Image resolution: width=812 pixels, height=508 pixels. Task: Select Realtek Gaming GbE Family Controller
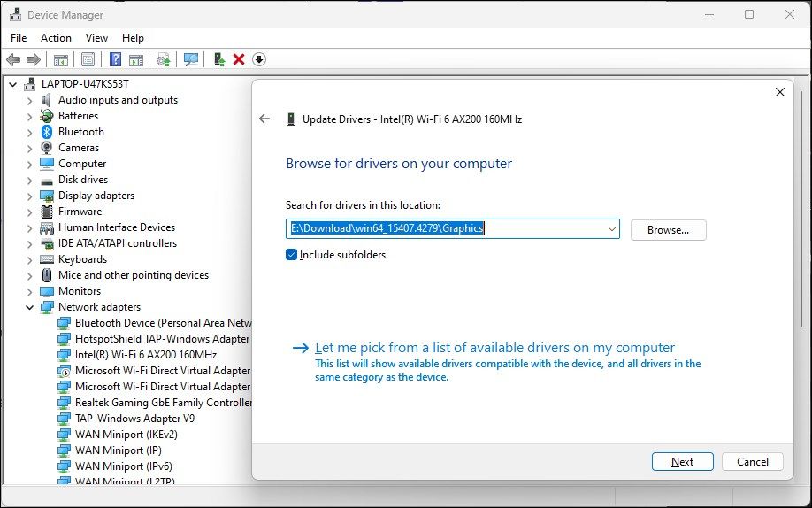pyautogui.click(x=164, y=403)
